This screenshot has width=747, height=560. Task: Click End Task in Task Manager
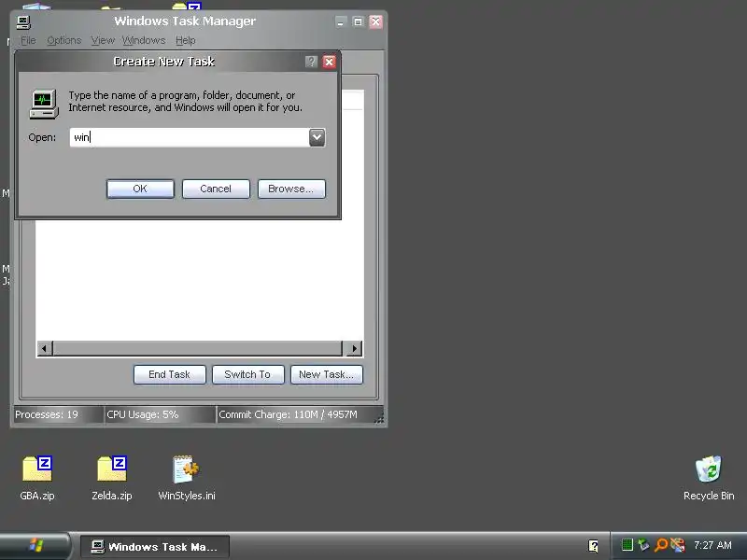(x=170, y=374)
